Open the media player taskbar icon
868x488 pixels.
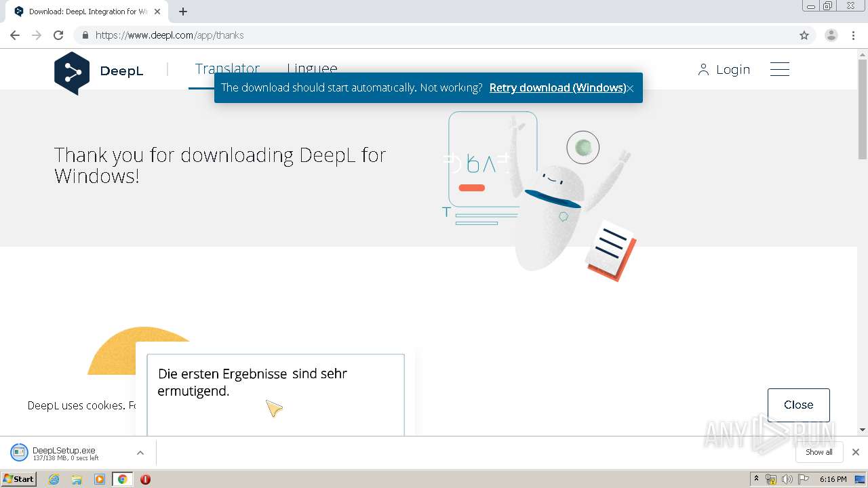tap(100, 479)
